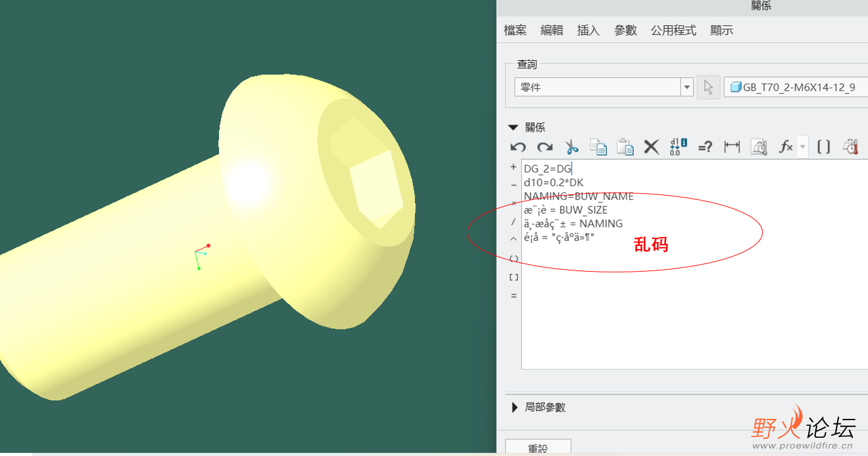This screenshot has width=868, height=456.
Task: Open the 公用程式 menu
Action: click(674, 30)
